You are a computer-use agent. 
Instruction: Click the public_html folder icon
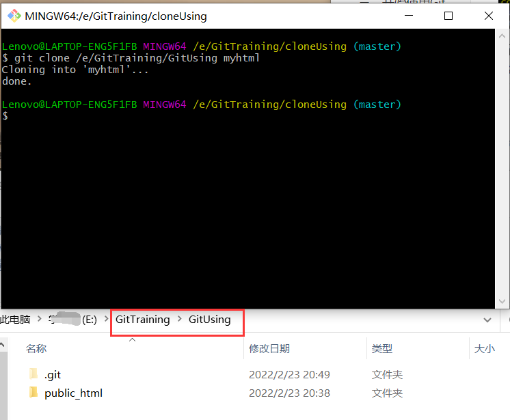(x=33, y=393)
